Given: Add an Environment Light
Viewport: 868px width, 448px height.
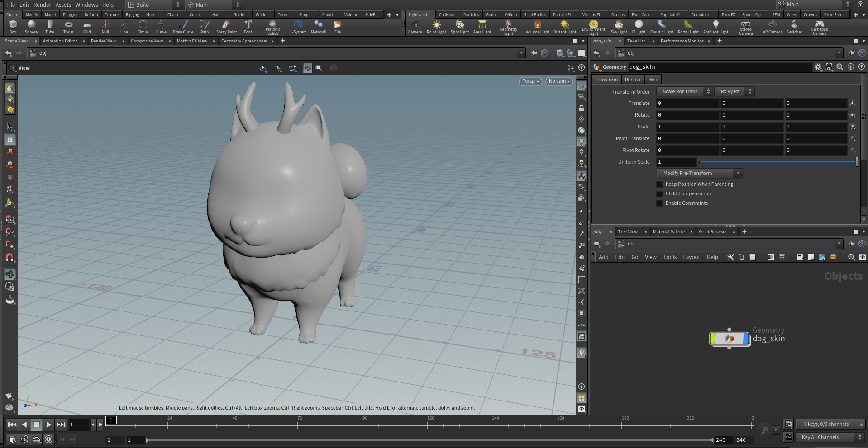Looking at the screenshot, I should (x=593, y=27).
